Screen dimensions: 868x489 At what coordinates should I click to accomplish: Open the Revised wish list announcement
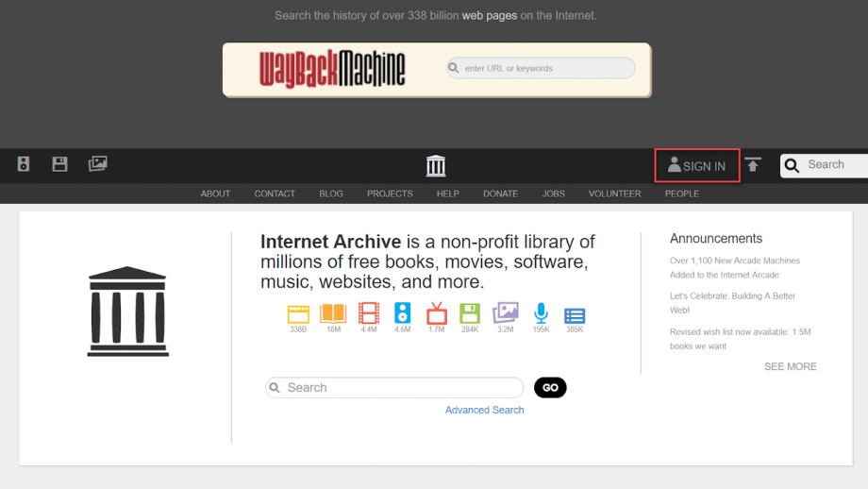click(x=740, y=339)
